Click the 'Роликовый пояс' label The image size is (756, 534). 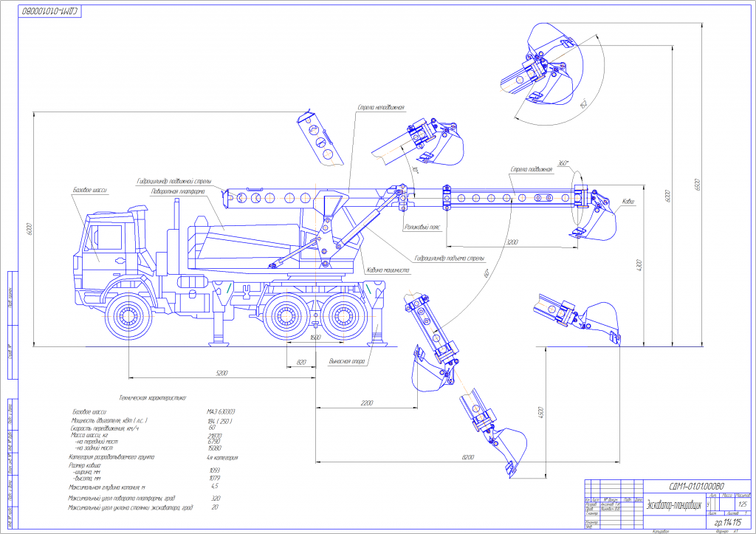[422, 227]
